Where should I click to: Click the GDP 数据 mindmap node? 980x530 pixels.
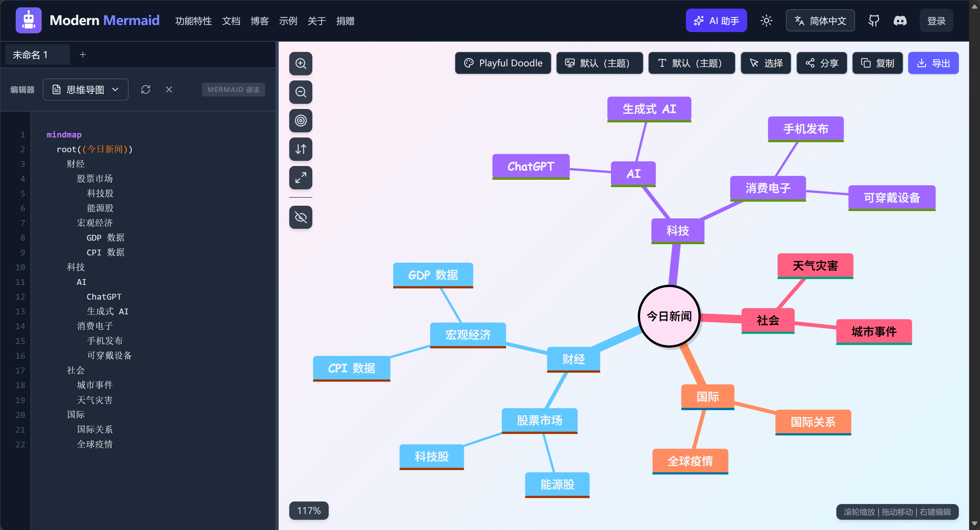[433, 275]
